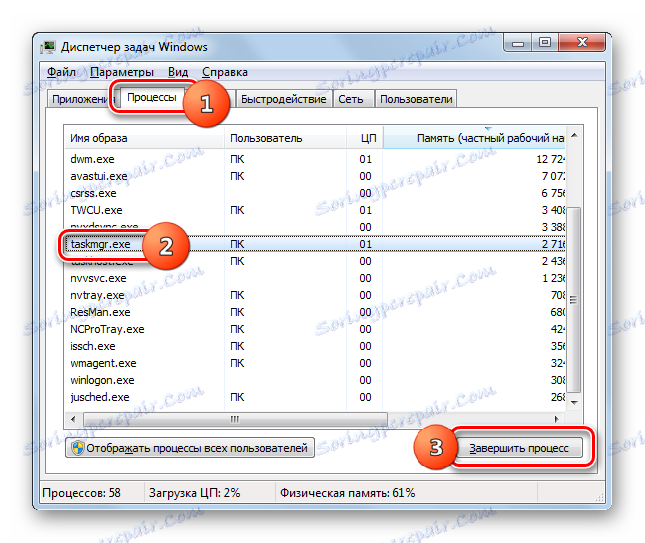Viewport: 645px width, 543px height.
Task: Select the nvvsvc.exe process row
Action: point(315,278)
